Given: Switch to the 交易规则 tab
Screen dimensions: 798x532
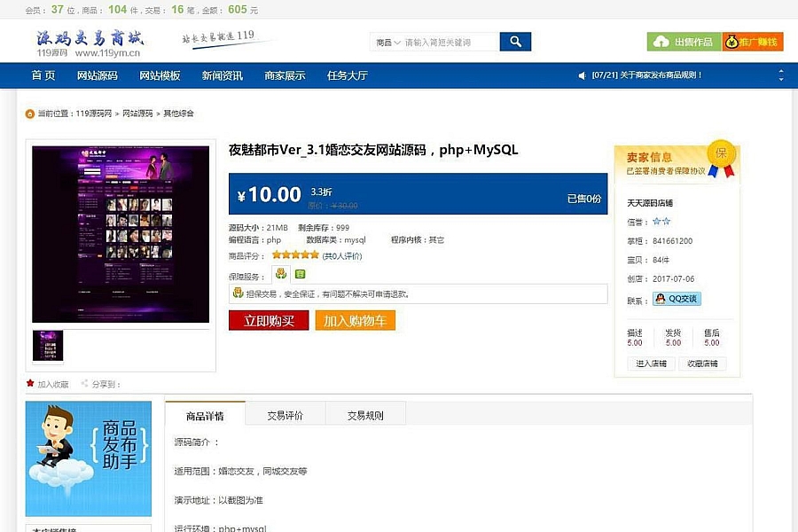Looking at the screenshot, I should pos(365,416).
